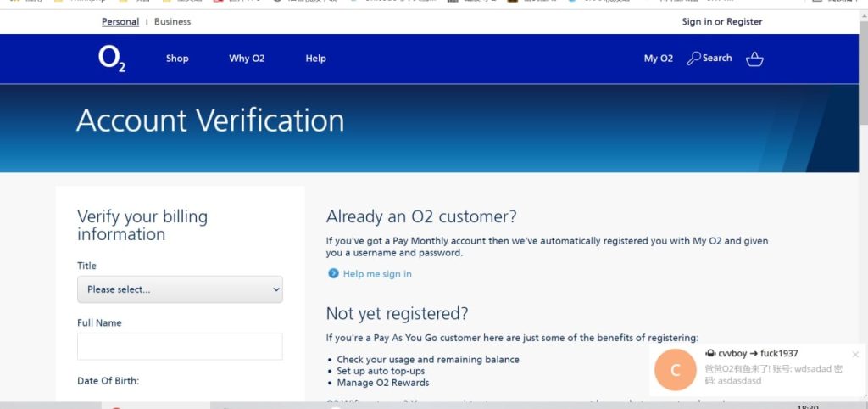Click the Register link at top right

tap(744, 21)
